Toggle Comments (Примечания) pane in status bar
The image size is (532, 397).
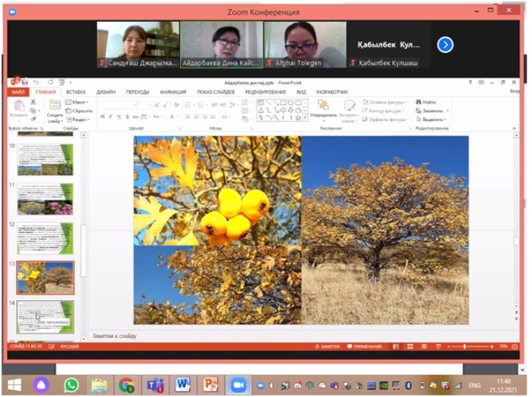[364, 346]
